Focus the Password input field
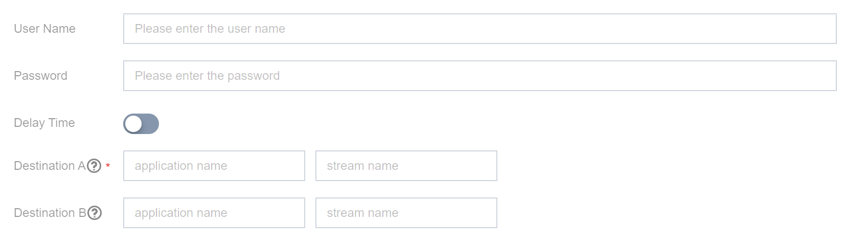This screenshot has width=868, height=243. click(x=479, y=76)
